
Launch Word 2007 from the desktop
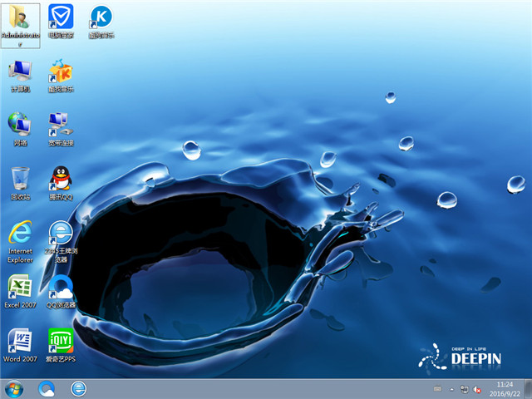click(x=20, y=342)
